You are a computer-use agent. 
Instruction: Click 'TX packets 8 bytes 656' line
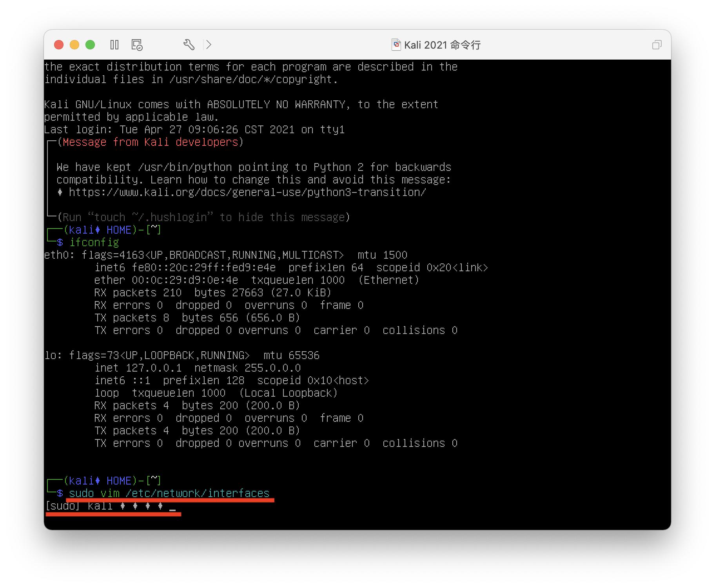197,318
